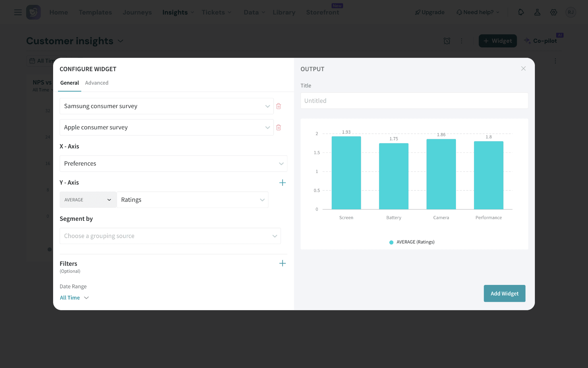Expand the Insights menu

point(178,12)
